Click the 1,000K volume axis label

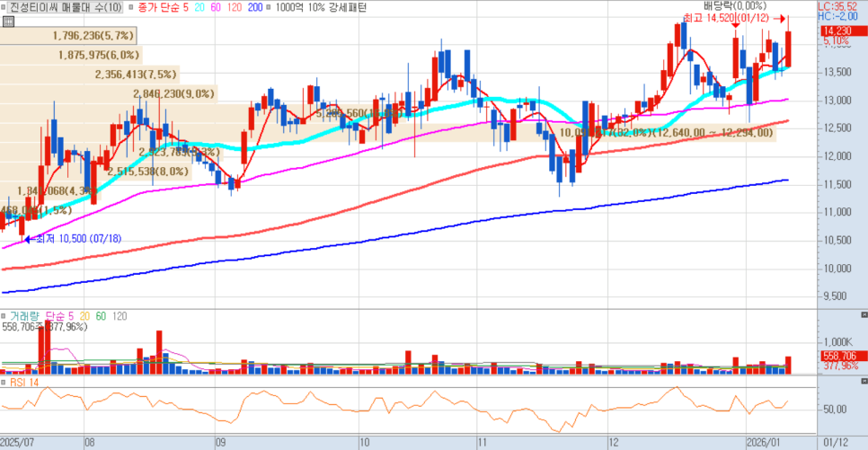pos(837,342)
